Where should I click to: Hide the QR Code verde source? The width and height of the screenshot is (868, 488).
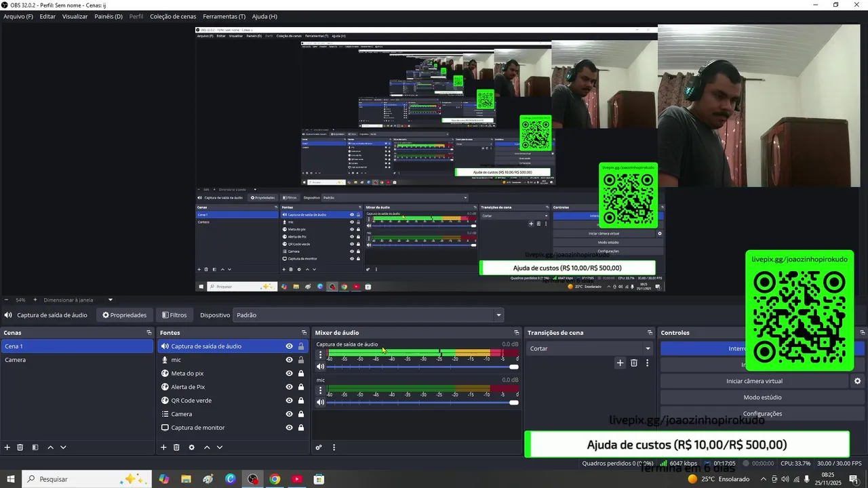click(x=289, y=401)
